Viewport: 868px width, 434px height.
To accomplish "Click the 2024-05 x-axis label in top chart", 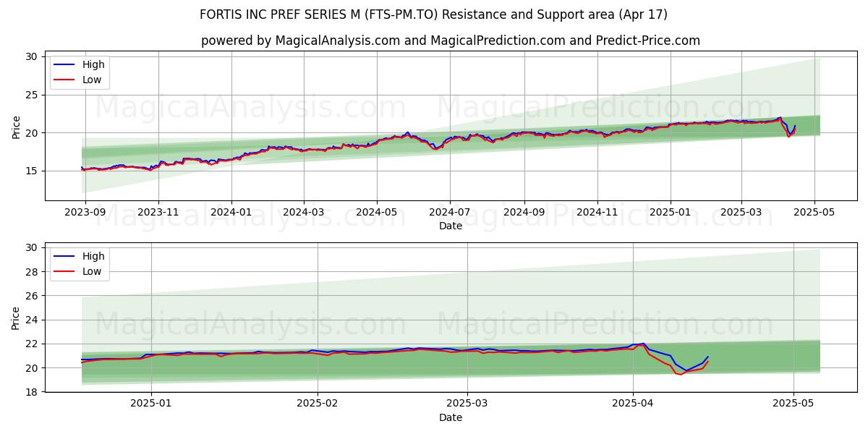I will (x=376, y=213).
